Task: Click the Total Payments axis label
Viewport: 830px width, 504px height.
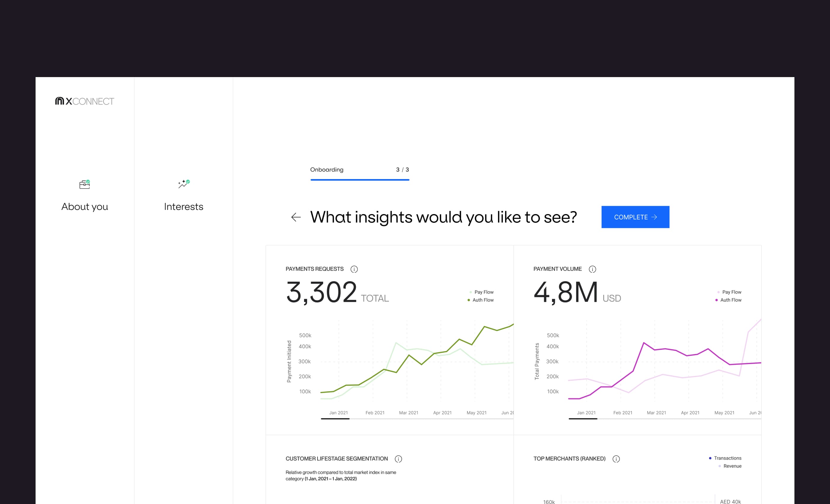Action: 537,361
